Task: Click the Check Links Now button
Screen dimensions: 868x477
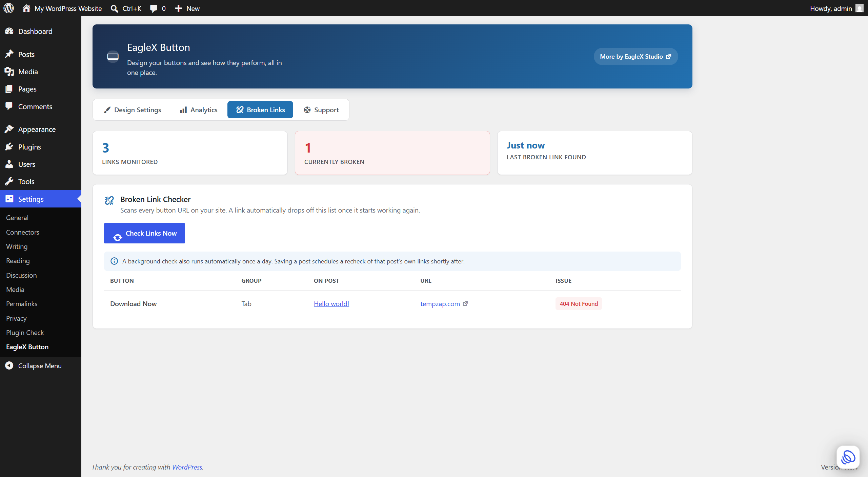Action: pos(144,233)
